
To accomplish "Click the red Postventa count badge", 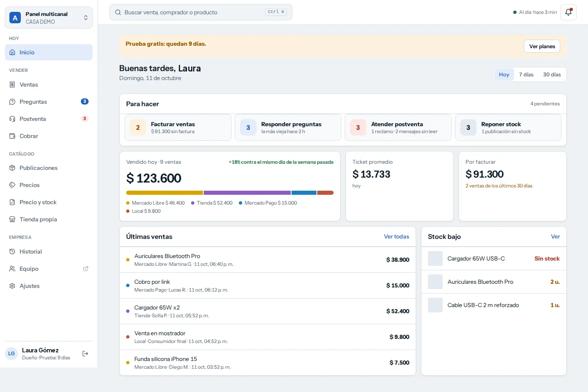I will click(85, 119).
